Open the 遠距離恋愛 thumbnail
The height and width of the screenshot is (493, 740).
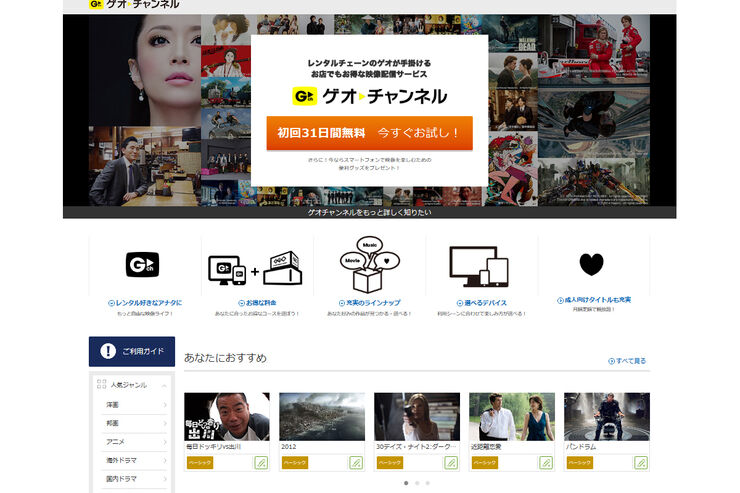pos(512,417)
